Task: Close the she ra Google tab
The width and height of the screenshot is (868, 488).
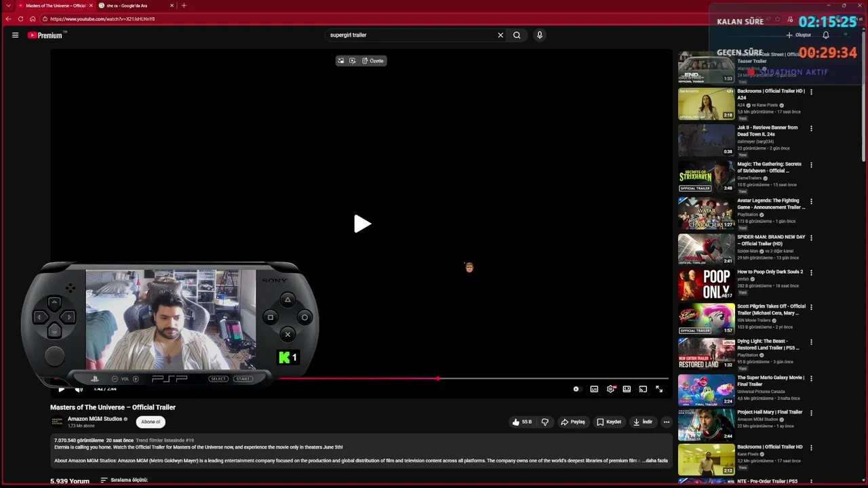Action: (172, 5)
